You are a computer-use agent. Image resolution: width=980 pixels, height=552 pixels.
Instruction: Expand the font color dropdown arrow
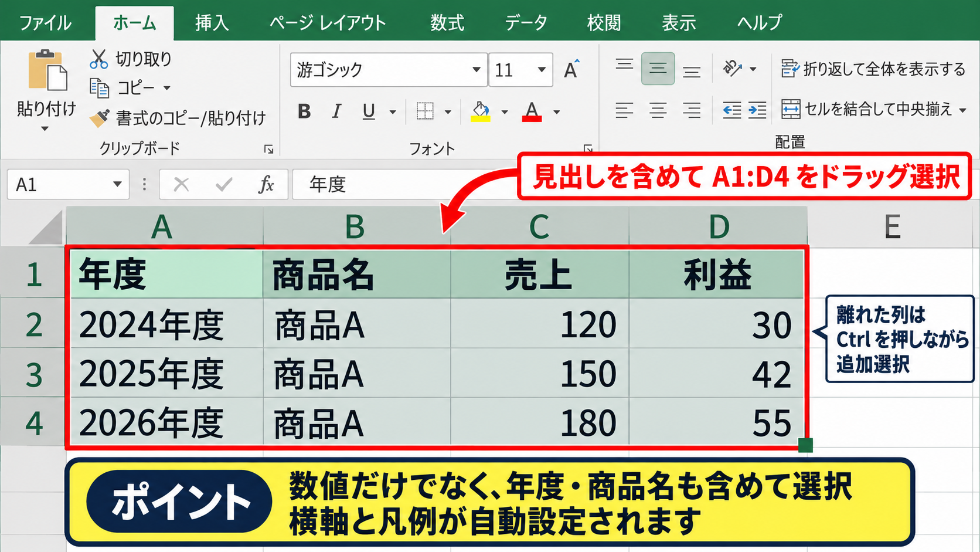556,111
